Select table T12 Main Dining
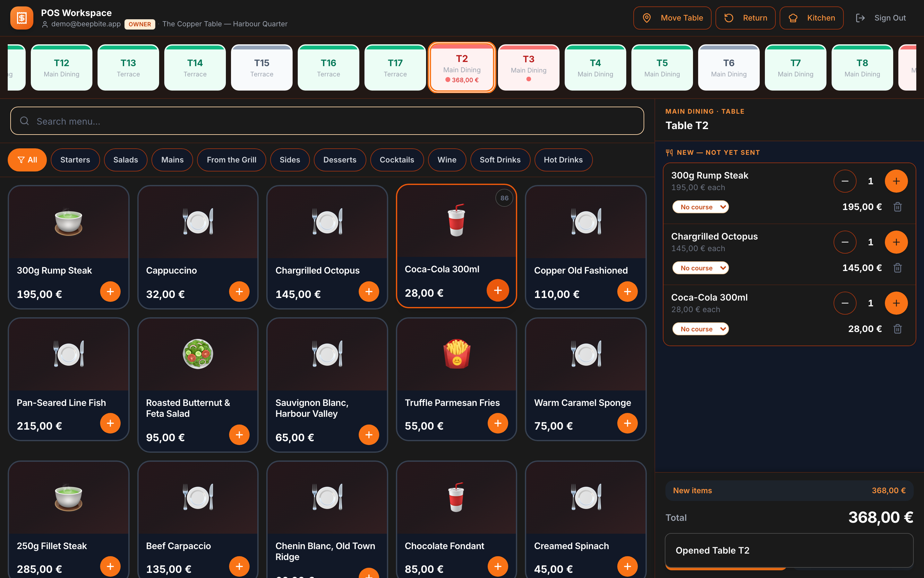924x578 pixels. pyautogui.click(x=62, y=68)
